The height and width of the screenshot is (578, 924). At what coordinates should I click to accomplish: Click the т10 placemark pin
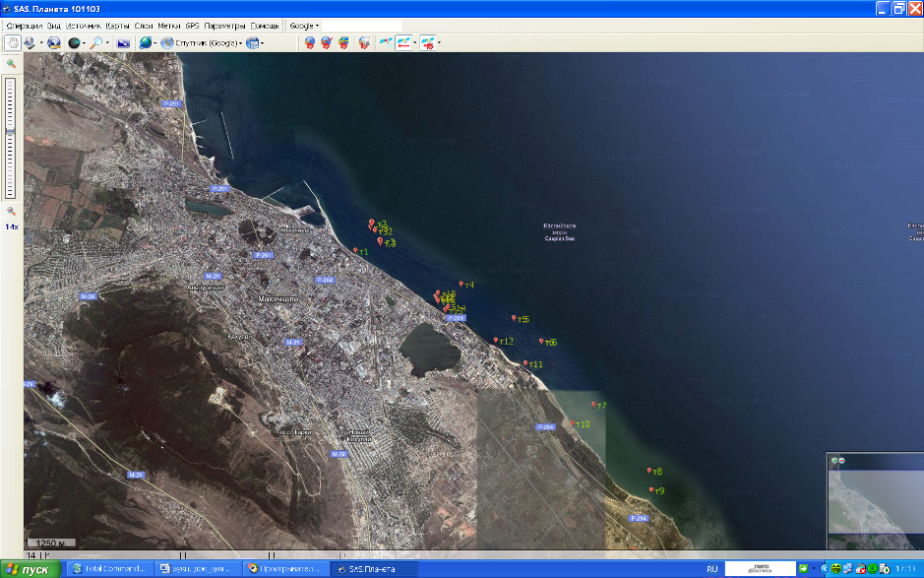click(572, 423)
